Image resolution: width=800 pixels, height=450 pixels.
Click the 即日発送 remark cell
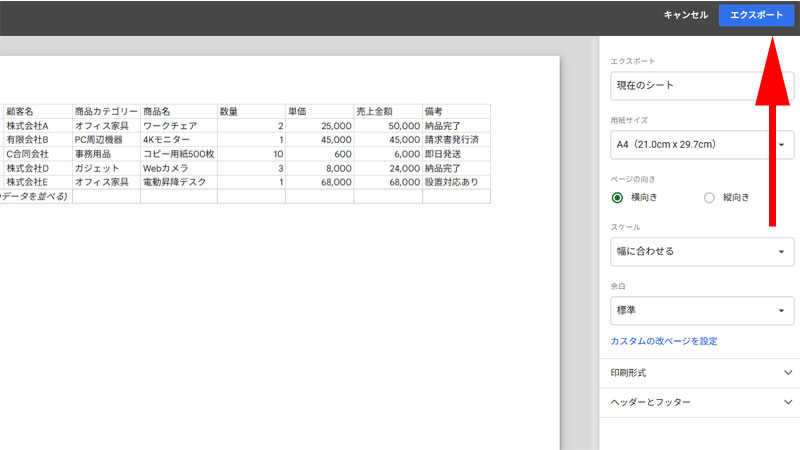coord(456,154)
